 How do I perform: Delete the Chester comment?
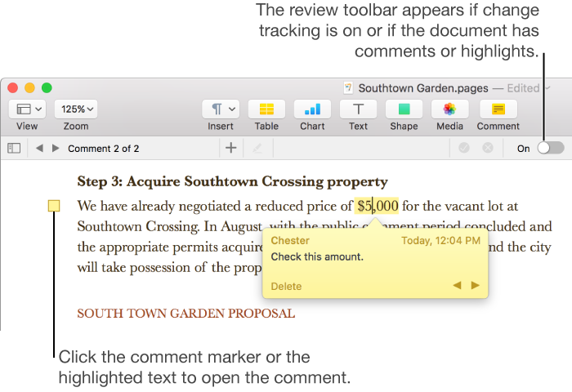(x=286, y=287)
